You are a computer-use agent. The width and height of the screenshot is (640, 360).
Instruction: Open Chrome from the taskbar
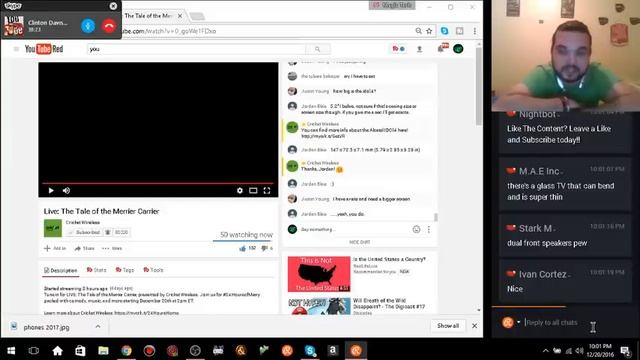(x=127, y=351)
